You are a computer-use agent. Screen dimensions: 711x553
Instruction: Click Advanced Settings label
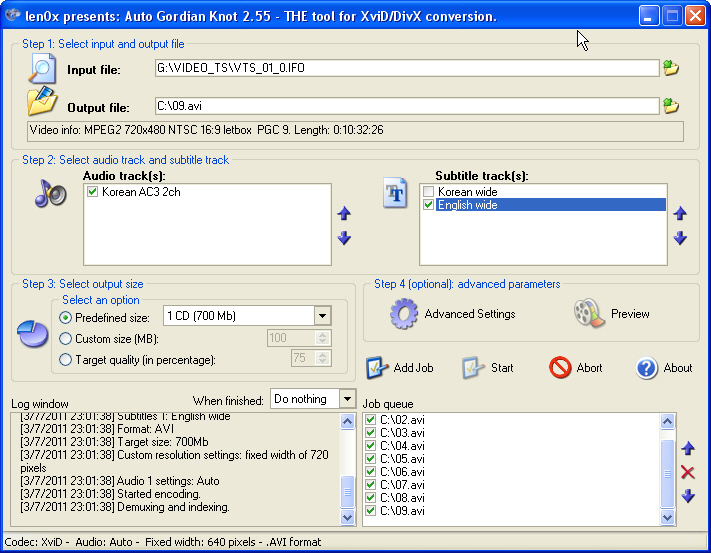470,314
